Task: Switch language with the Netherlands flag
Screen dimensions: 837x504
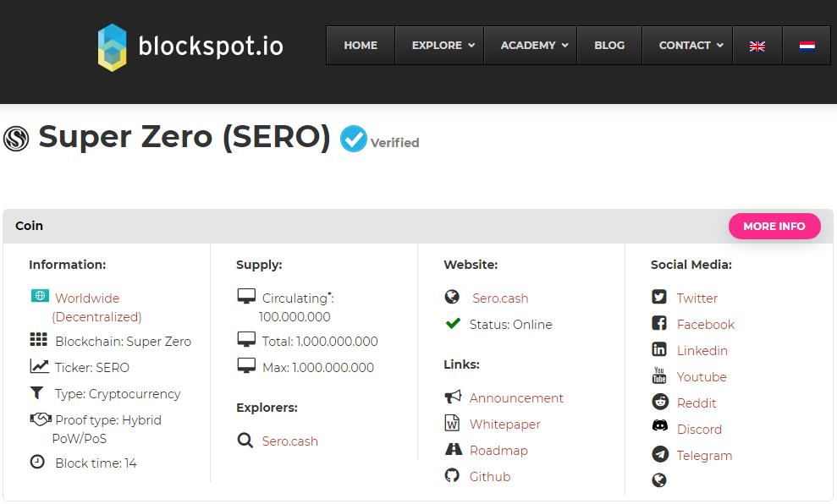Action: (807, 46)
